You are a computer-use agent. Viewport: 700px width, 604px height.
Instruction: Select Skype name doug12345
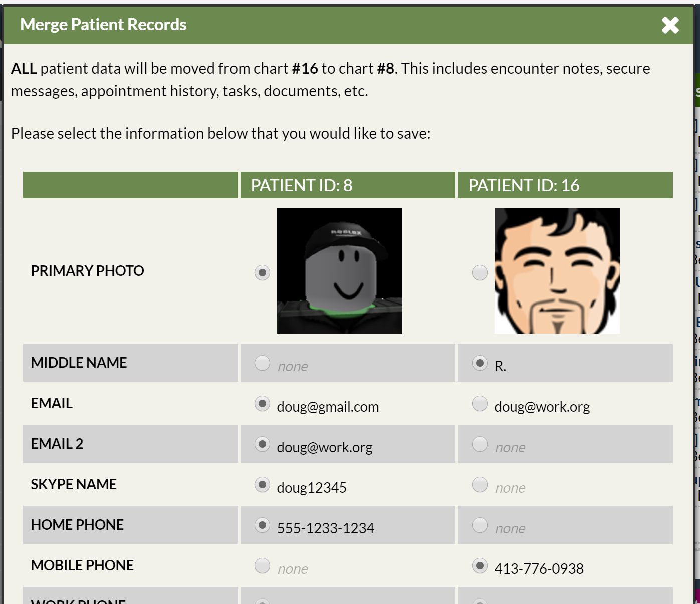click(x=262, y=484)
